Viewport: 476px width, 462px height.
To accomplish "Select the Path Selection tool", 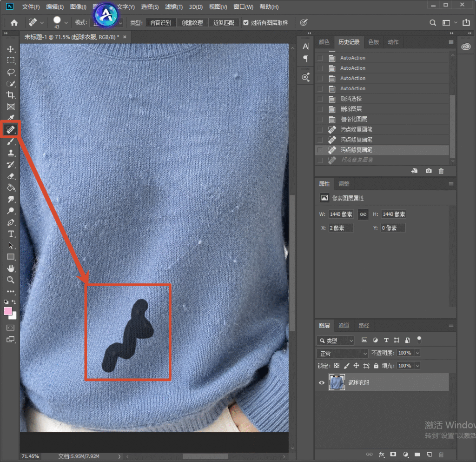I will pyautogui.click(x=11, y=246).
